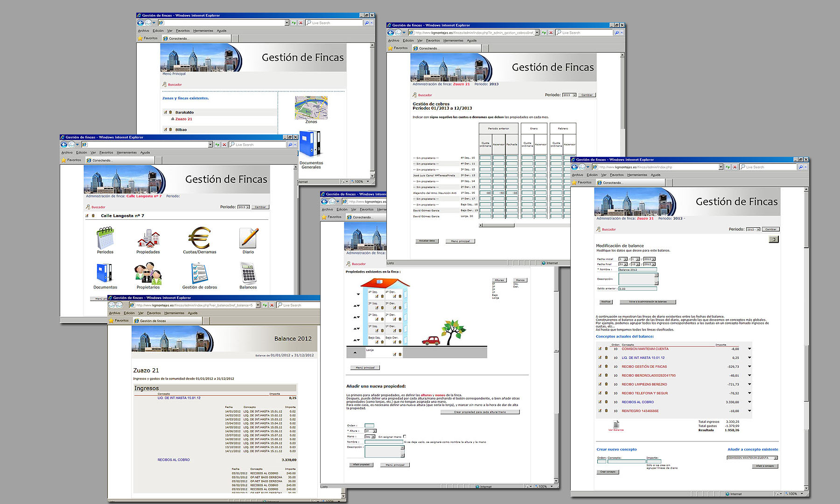
Task: Open the Balances calculator icon
Action: coord(248,273)
